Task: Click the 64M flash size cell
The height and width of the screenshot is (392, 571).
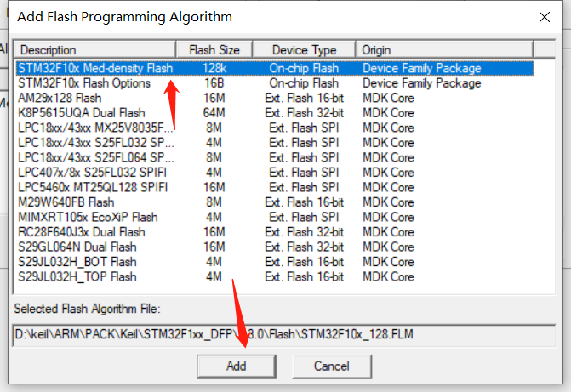Action: (x=214, y=113)
